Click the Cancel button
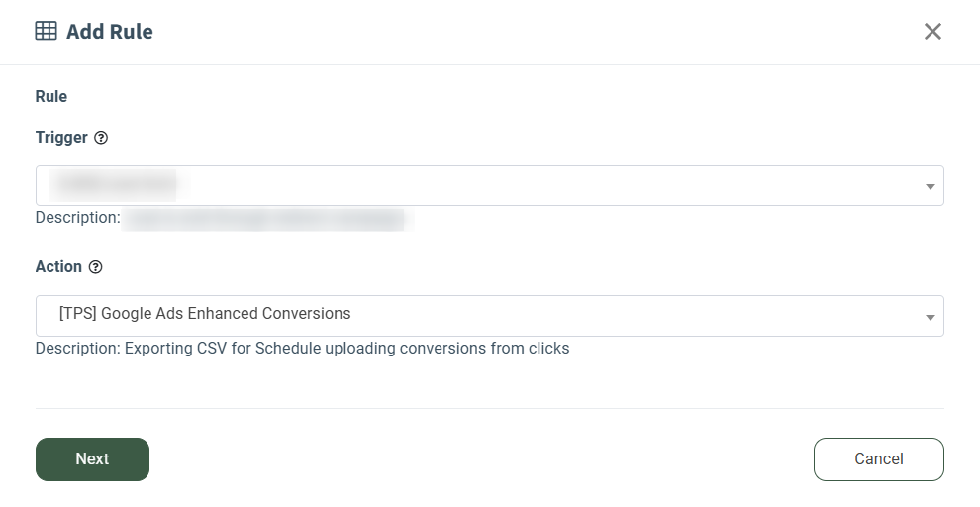This screenshot has height=507, width=980. [x=879, y=459]
